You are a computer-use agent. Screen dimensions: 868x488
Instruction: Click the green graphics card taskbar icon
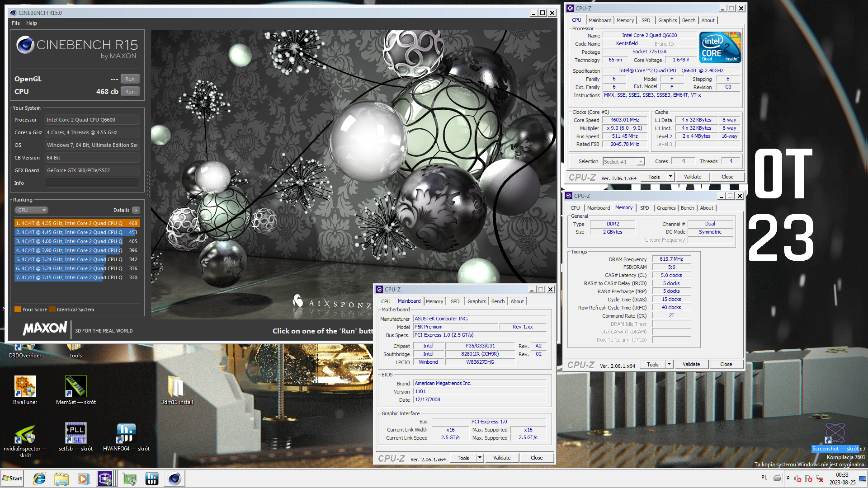pos(130,479)
